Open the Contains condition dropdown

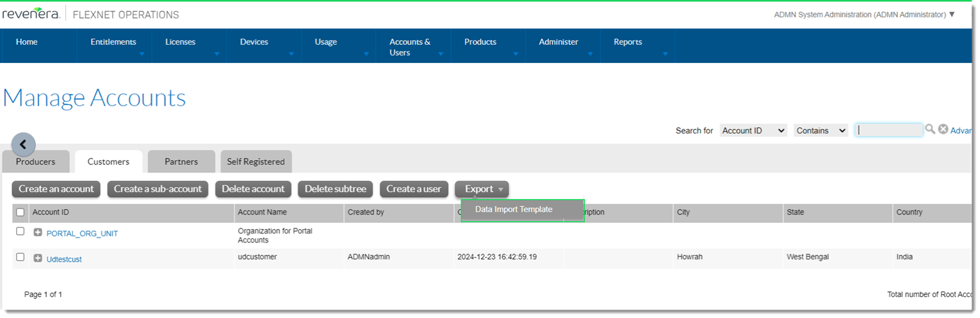(820, 131)
